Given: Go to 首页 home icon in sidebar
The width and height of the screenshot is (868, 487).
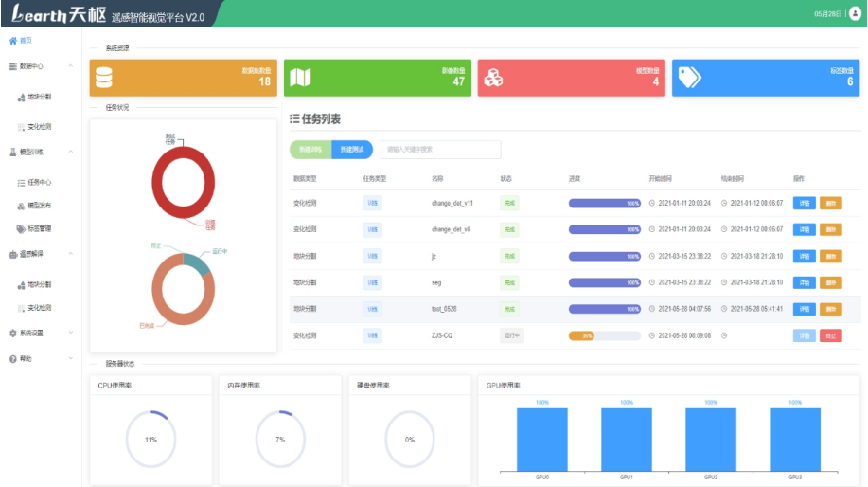Looking at the screenshot, I should click(x=12, y=41).
